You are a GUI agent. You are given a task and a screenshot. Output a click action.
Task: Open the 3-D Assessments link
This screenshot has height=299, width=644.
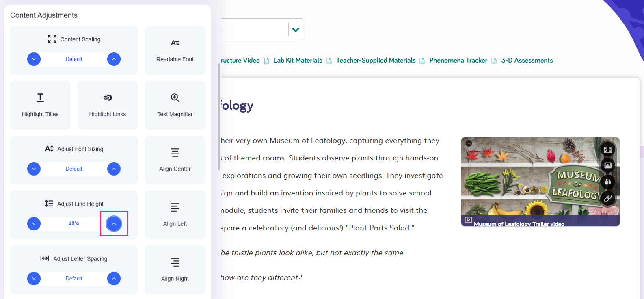pyautogui.click(x=527, y=61)
